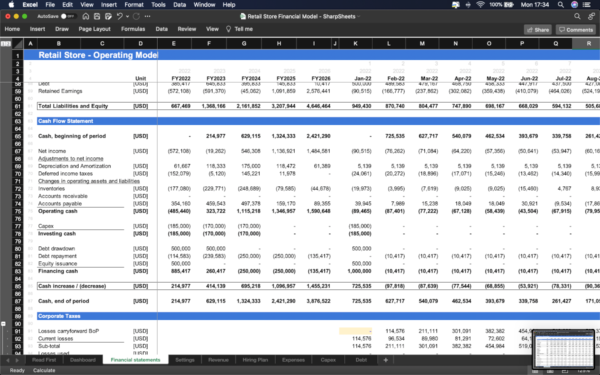Open the more toolbar options ellipsis
The image size is (600, 375).
pyautogui.click(x=147, y=16)
